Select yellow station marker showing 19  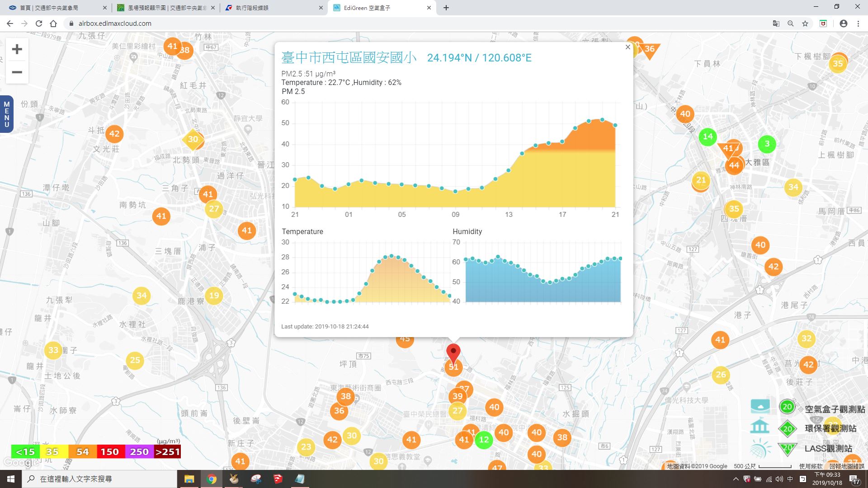click(214, 296)
